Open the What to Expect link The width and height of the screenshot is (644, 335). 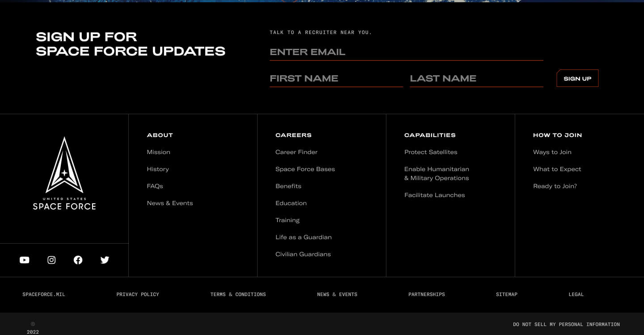point(557,169)
